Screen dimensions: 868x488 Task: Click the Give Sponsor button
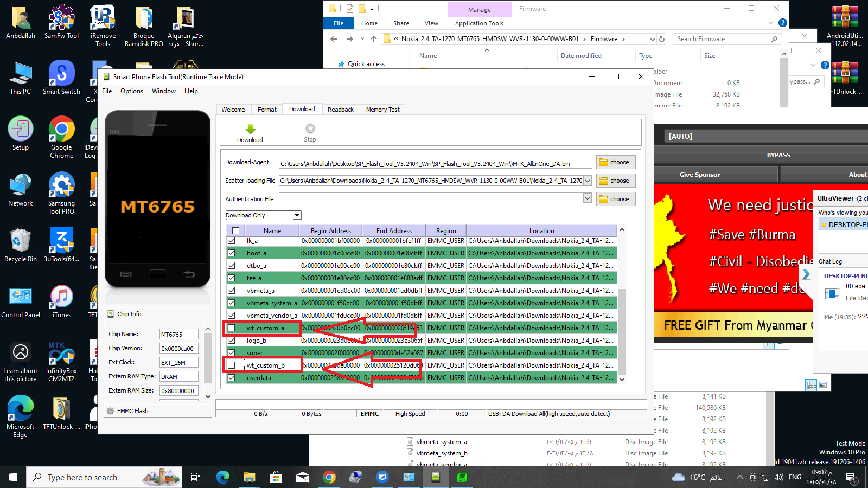tap(699, 175)
